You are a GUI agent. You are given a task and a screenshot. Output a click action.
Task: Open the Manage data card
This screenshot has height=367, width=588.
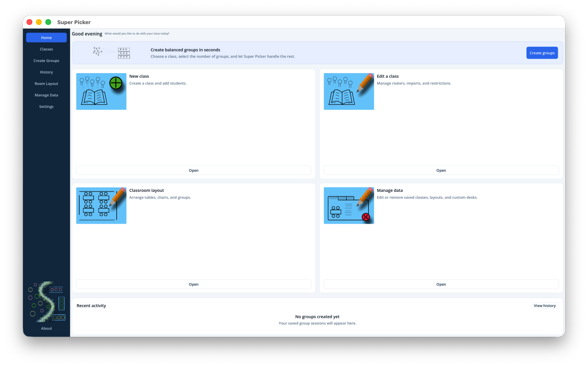tap(441, 284)
